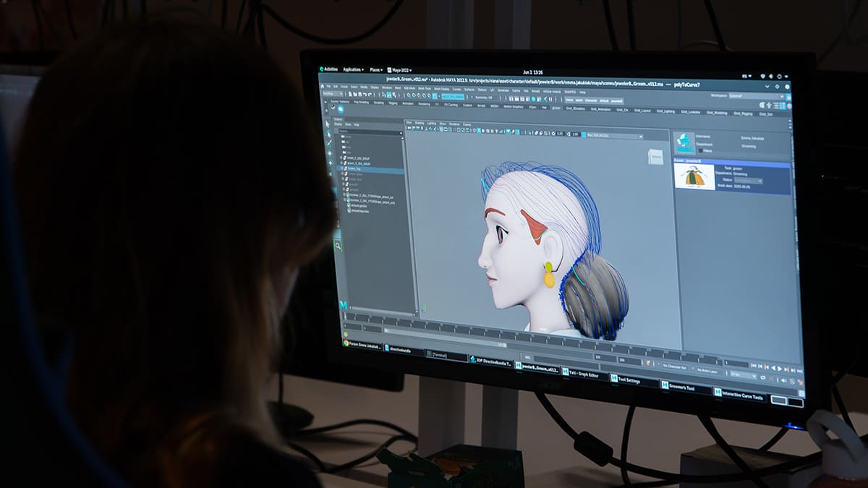Open Outliner Display menu
This screenshot has width=868, height=488.
click(x=338, y=124)
